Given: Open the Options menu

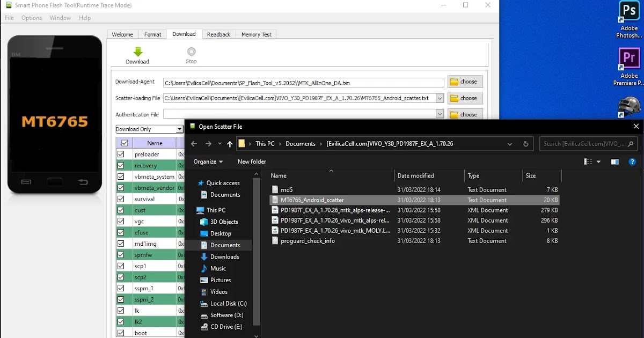Looking at the screenshot, I should pyautogui.click(x=32, y=18).
